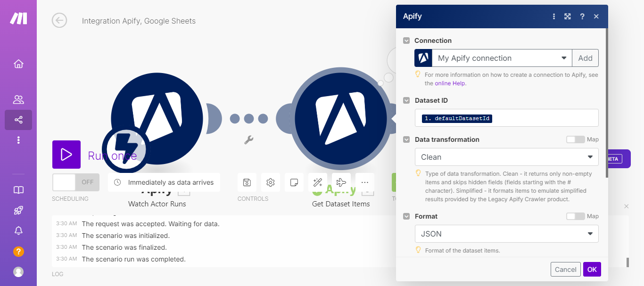Close the log panel with X
The height and width of the screenshot is (286, 644).
point(626,206)
